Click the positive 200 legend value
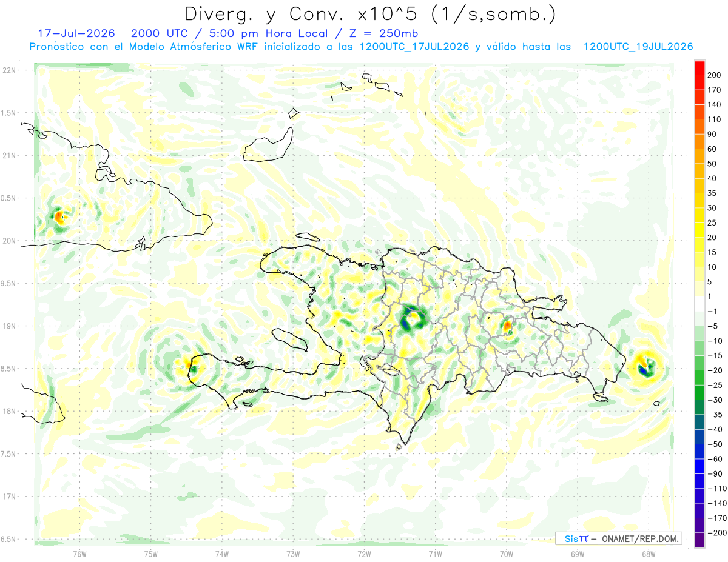The image size is (728, 562). pos(714,75)
